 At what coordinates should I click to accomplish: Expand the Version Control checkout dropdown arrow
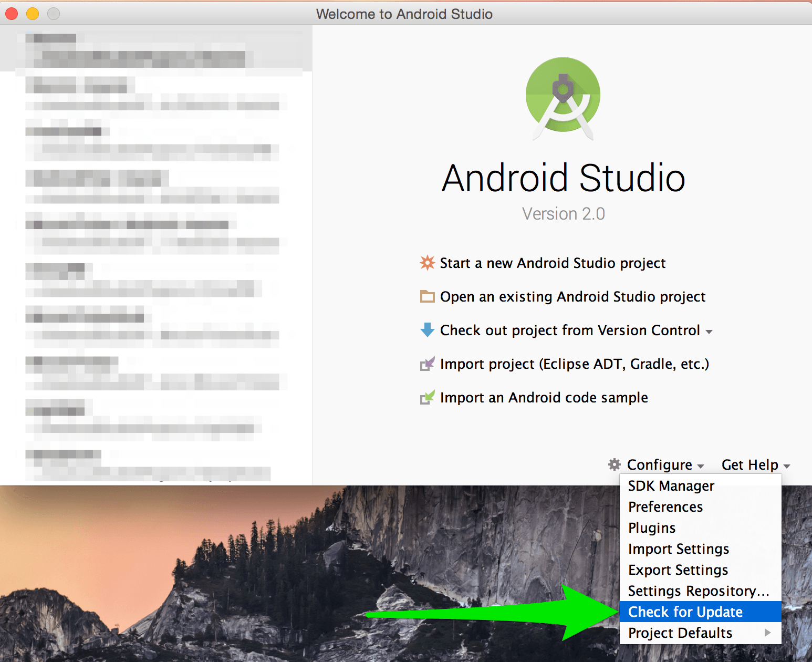709,332
